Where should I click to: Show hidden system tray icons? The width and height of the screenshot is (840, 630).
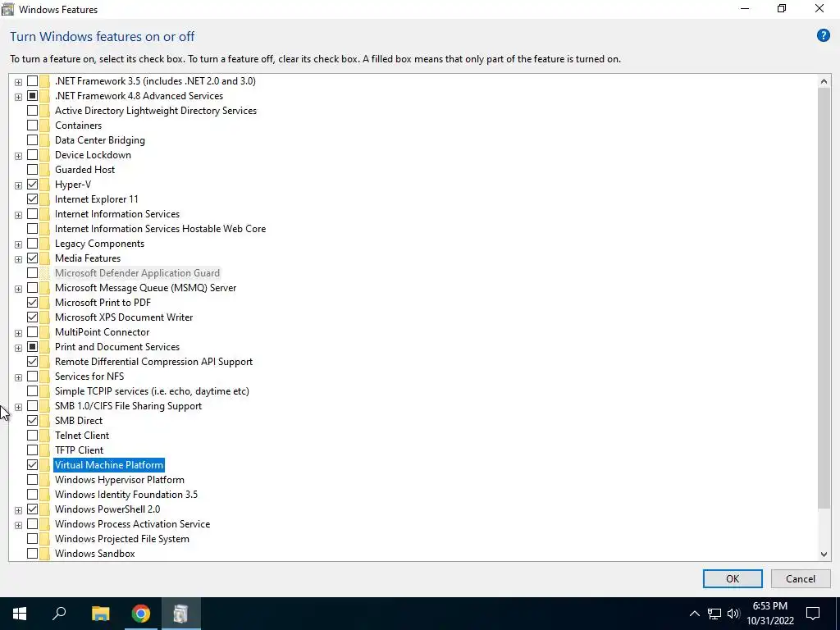pyautogui.click(x=694, y=614)
